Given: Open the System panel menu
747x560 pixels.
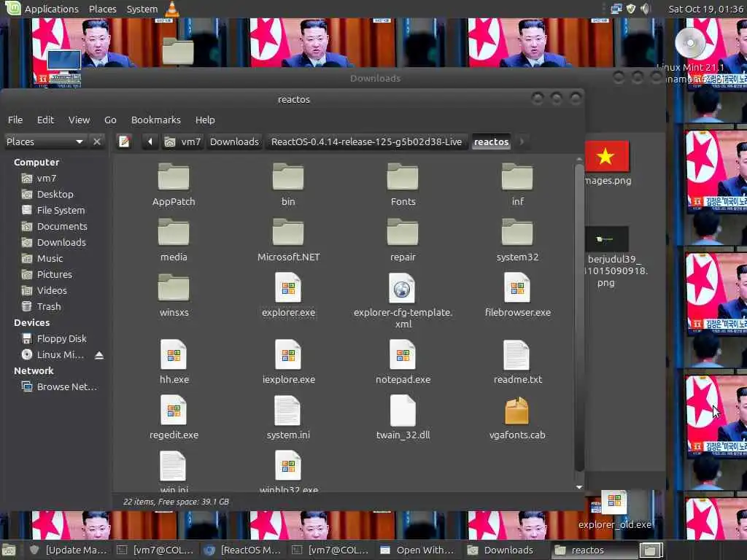Looking at the screenshot, I should click(x=142, y=9).
